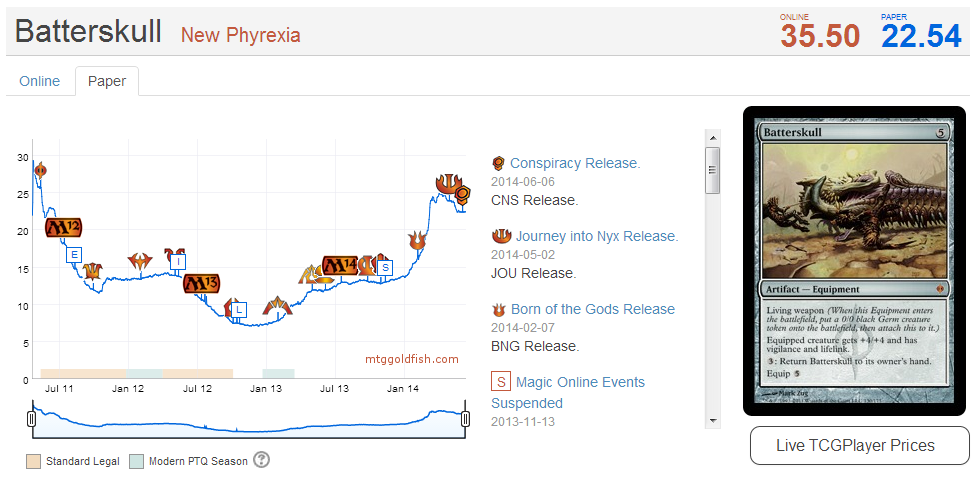
Task: Click the event list scrollbar down arrow
Action: tap(713, 421)
